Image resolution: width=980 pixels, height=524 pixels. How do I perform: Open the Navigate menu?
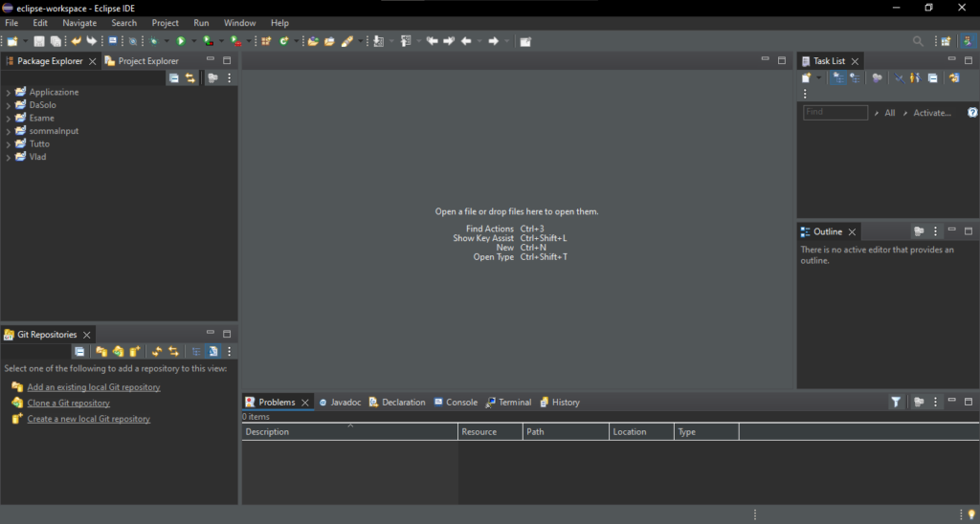point(79,23)
